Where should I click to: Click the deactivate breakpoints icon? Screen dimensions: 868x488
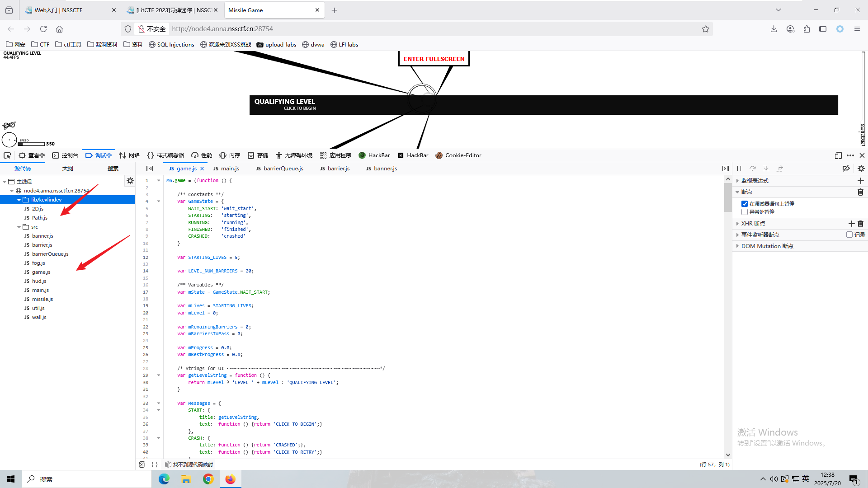tap(846, 169)
